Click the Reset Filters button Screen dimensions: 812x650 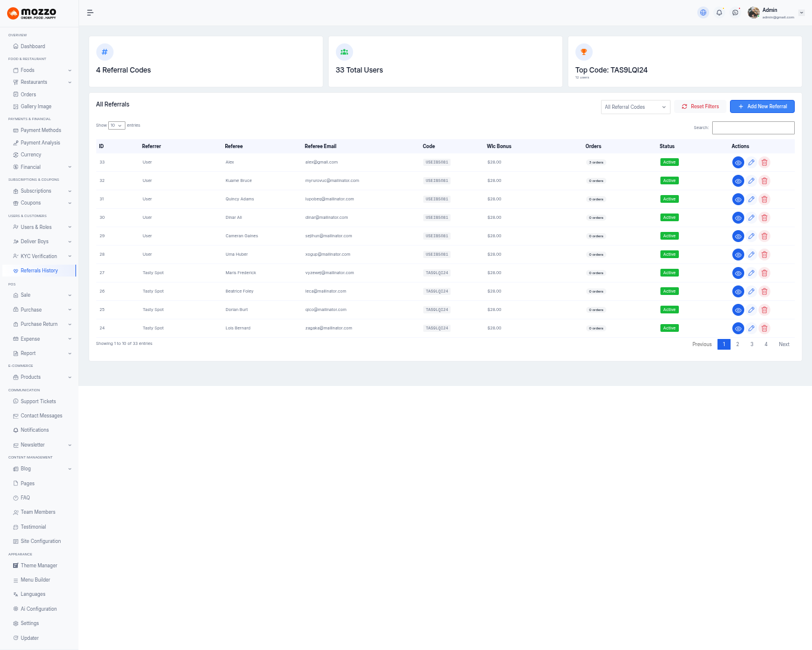click(x=700, y=106)
